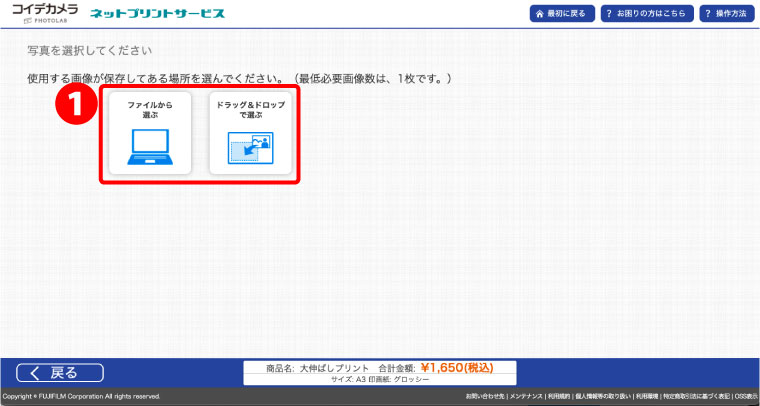The image size is (760, 406).
Task: Click the laptop icon for ファイルから選ぶ
Action: (x=150, y=146)
